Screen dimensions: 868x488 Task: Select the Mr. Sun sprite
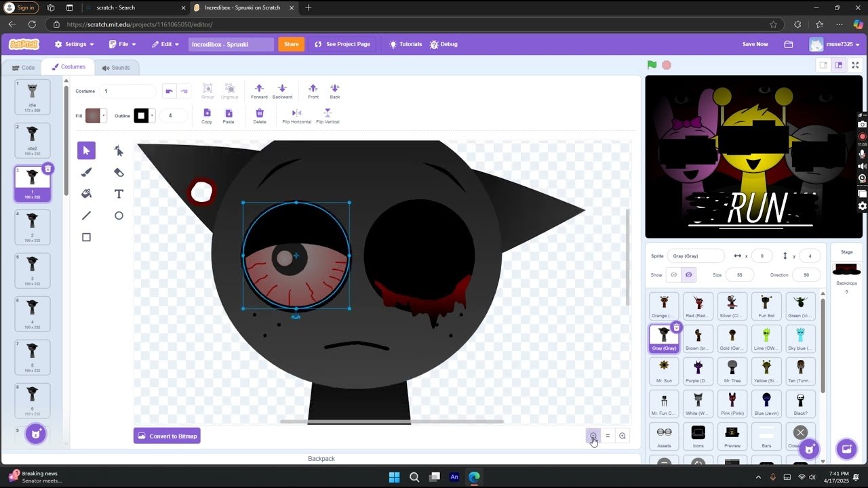664,371
